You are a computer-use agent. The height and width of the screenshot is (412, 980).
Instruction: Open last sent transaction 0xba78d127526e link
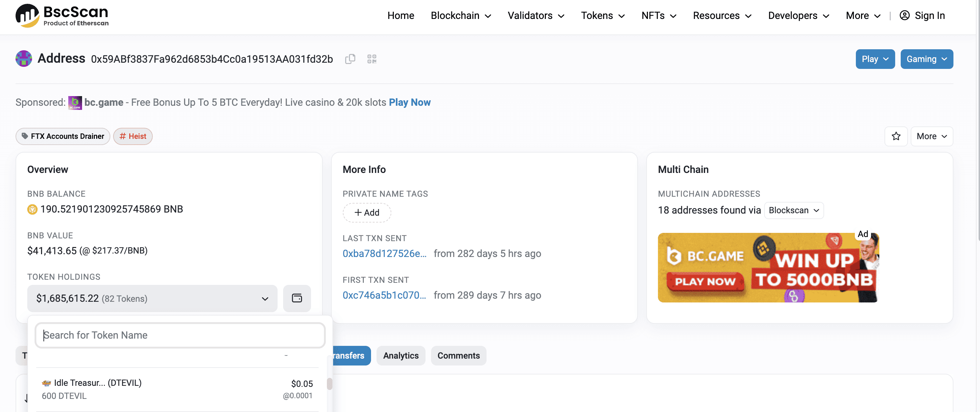coord(384,254)
